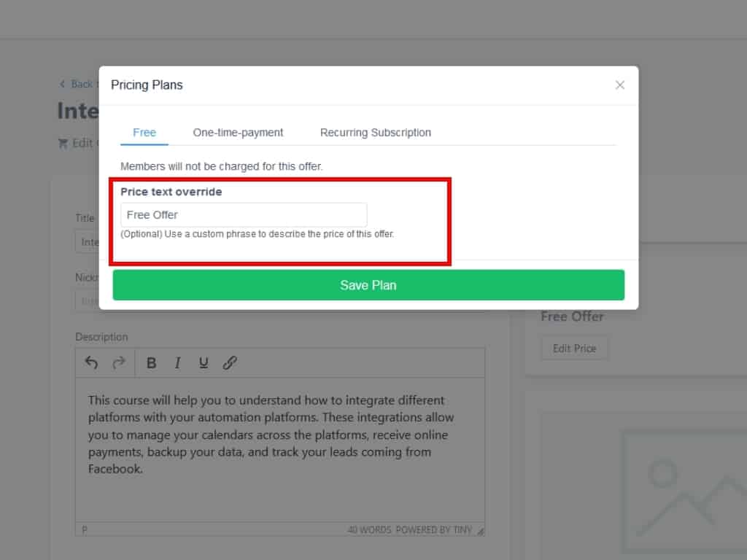Grab the Description editor resize handle
747x560 pixels.
(481, 531)
